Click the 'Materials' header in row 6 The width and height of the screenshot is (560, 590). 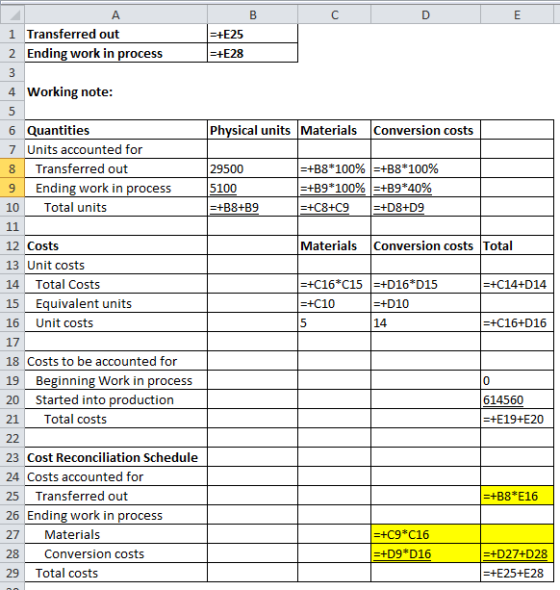pos(334,130)
